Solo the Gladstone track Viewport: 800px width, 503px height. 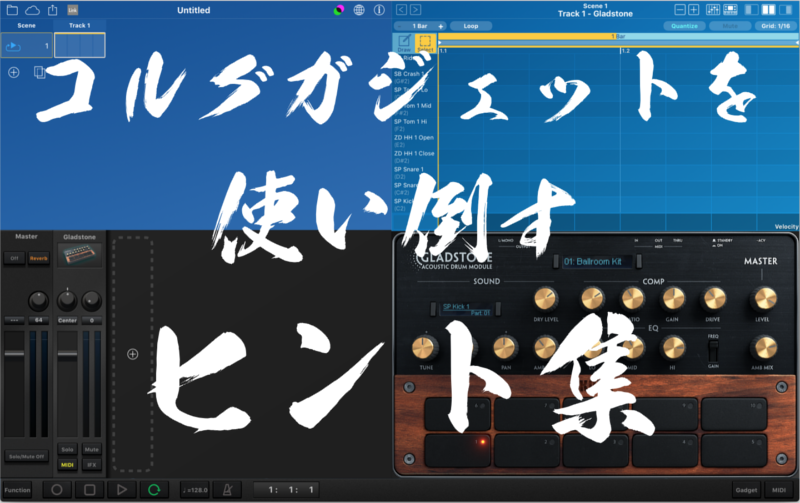[x=67, y=449]
